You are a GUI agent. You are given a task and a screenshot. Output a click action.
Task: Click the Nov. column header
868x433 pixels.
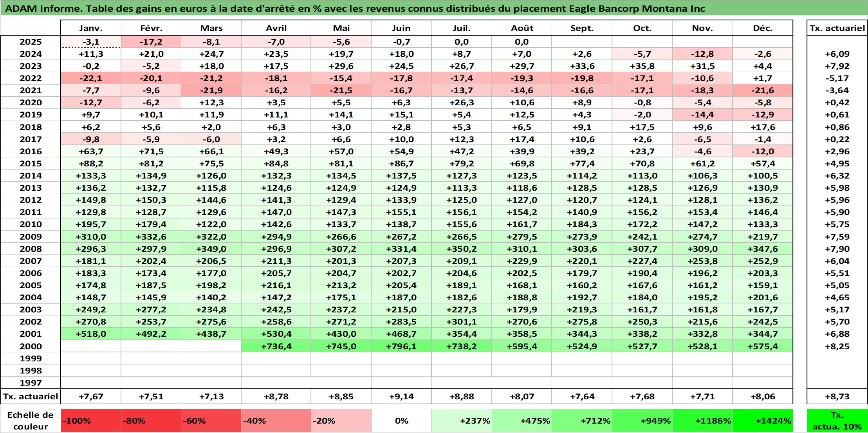[x=702, y=28]
